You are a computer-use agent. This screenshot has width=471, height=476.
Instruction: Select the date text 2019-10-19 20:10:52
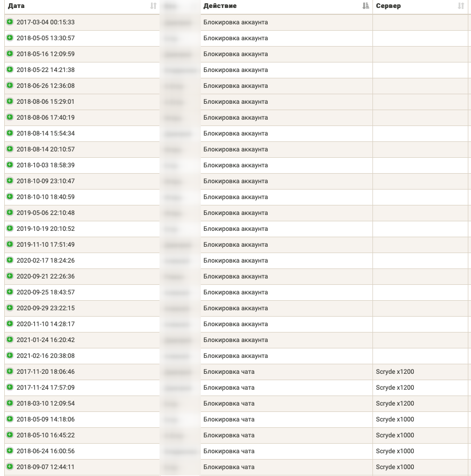(46, 229)
